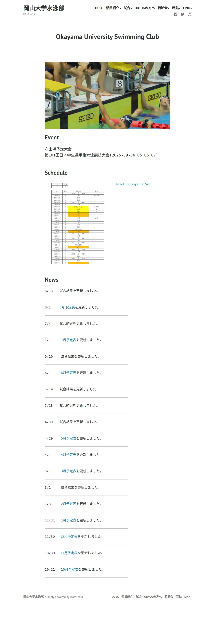Open the Instagram icon in header
The height and width of the screenshot is (644, 215).
pos(190,14)
